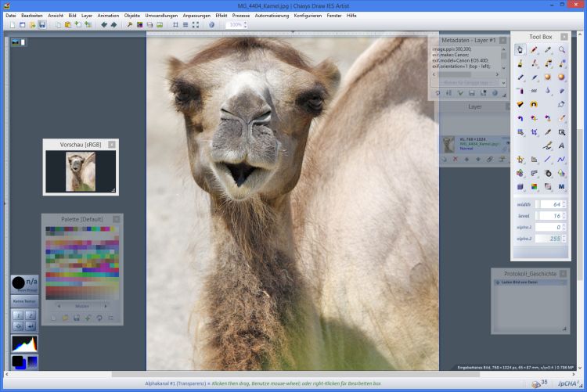Open the Effekt menu
The height and width of the screenshot is (392, 587).
[x=221, y=16]
